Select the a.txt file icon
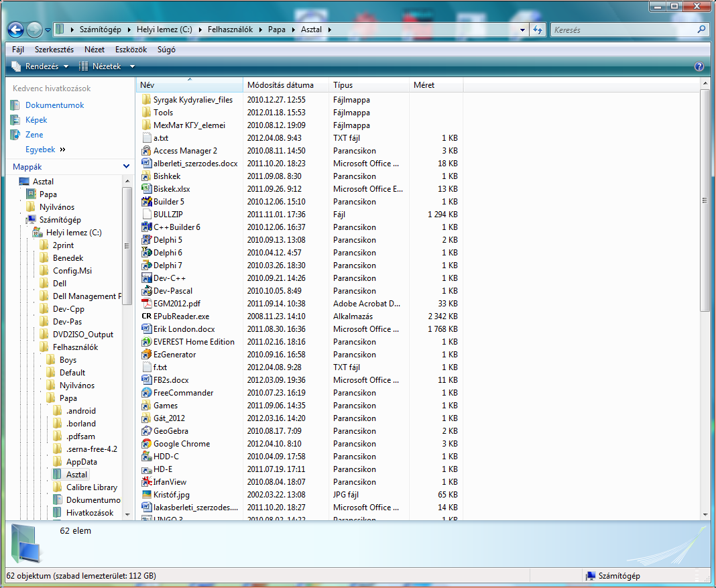The height and width of the screenshot is (588, 716). coord(146,138)
